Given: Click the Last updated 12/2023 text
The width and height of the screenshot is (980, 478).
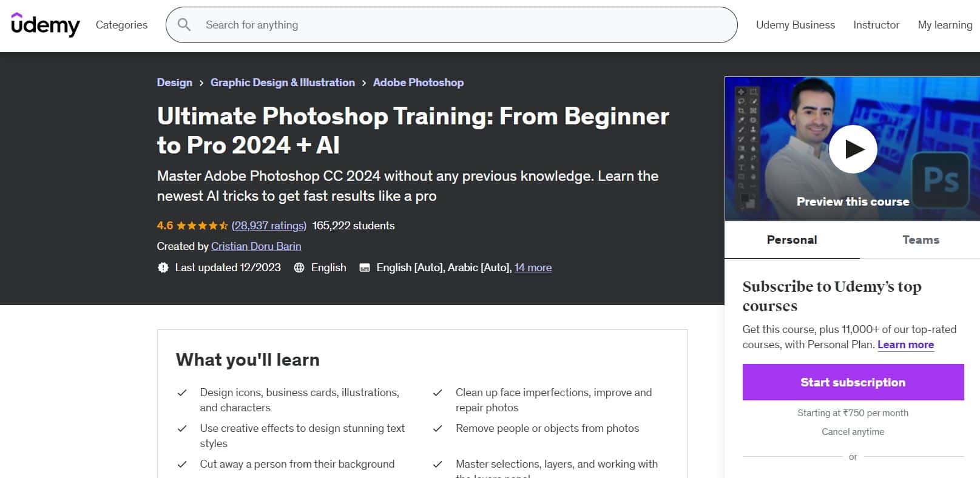Looking at the screenshot, I should [x=228, y=268].
